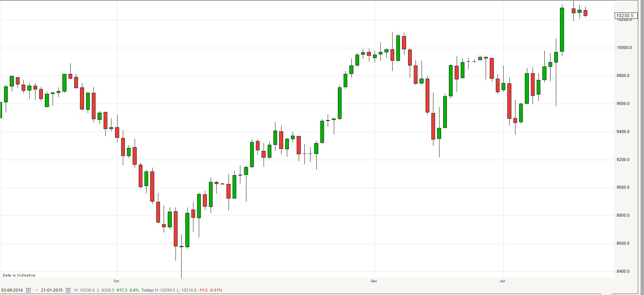Click the 9000.0 price axis label
This screenshot has width=644, height=295.
623,187
